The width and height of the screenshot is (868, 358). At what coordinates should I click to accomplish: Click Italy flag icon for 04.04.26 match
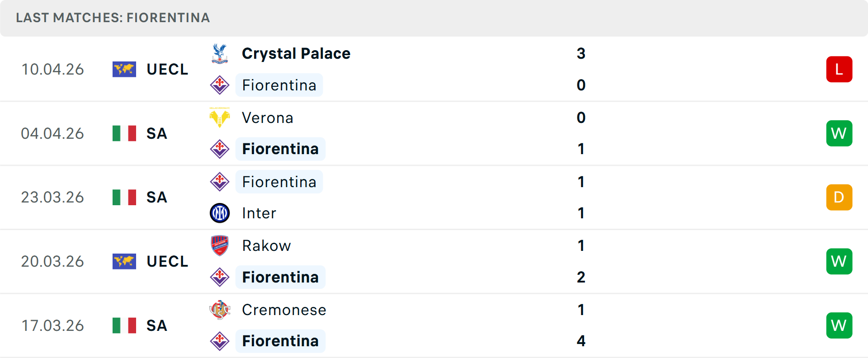[124, 133]
